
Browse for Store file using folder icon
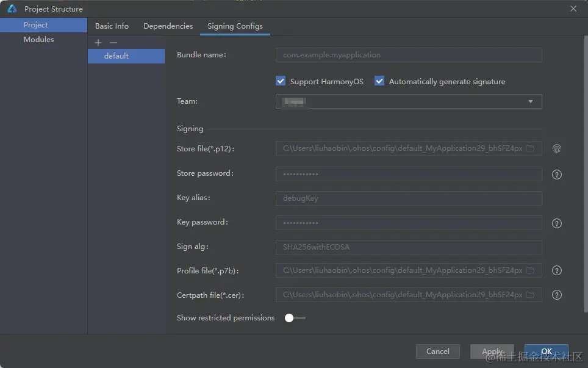pyautogui.click(x=530, y=148)
